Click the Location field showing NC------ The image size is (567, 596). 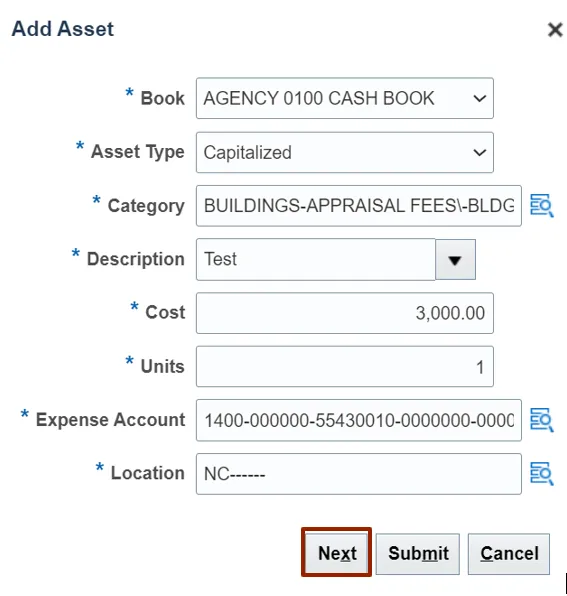(x=359, y=474)
